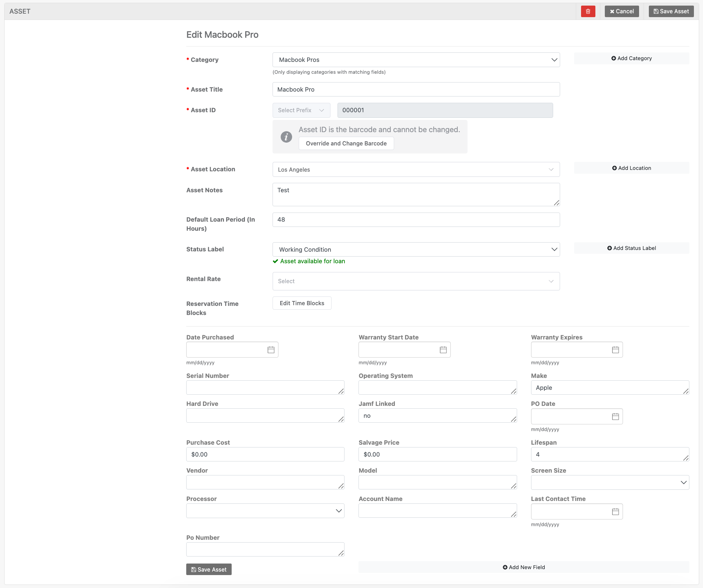Click the Reservation Time Blocks label

212,308
